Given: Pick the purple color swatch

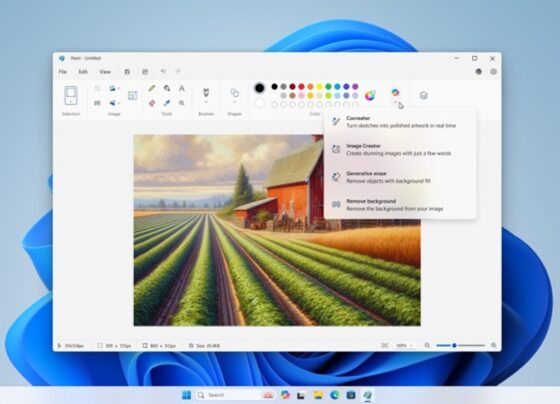Looking at the screenshot, I should pos(355,86).
